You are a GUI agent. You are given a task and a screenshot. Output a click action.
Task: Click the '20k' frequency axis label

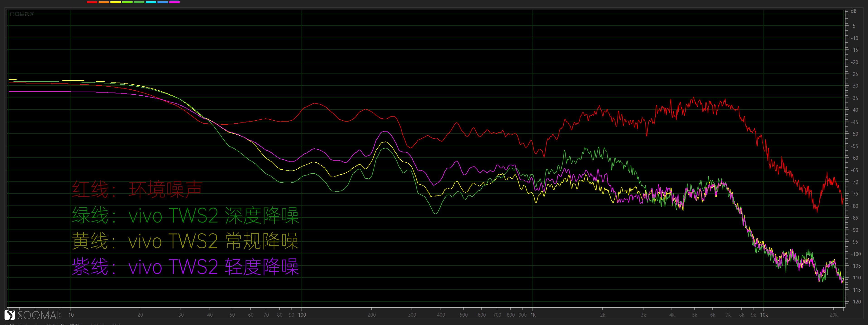(833, 315)
